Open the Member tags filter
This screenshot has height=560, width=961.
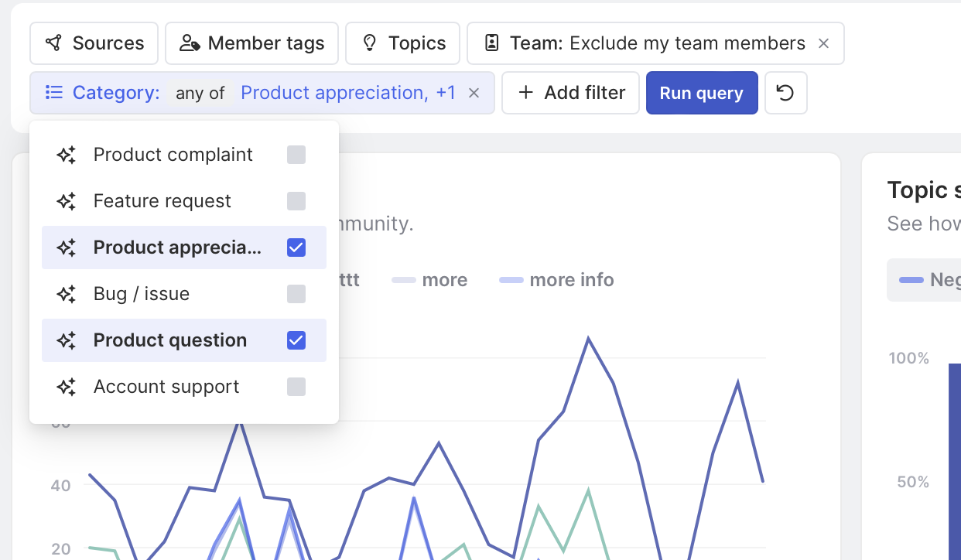click(251, 43)
